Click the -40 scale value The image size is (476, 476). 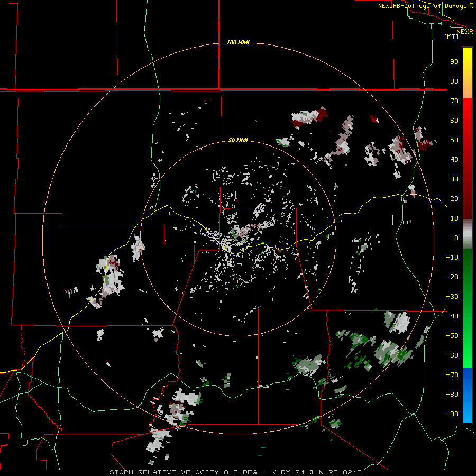452,316
